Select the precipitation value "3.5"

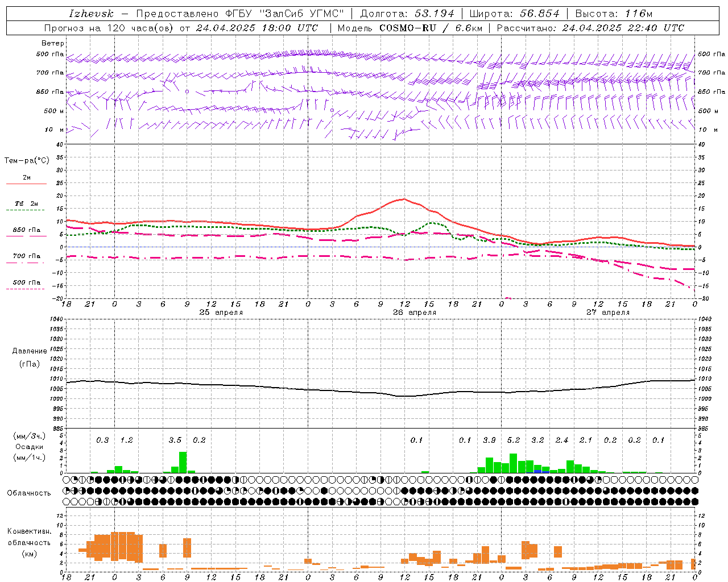click(175, 440)
